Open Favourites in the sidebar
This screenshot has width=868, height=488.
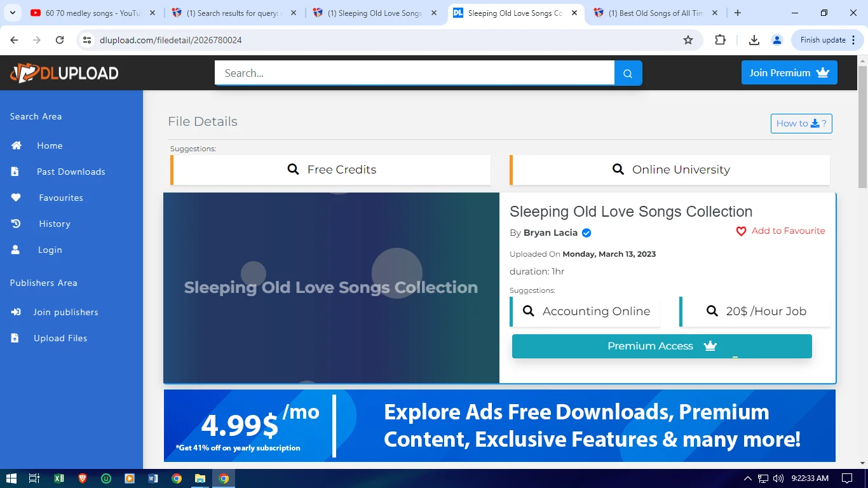pos(61,198)
